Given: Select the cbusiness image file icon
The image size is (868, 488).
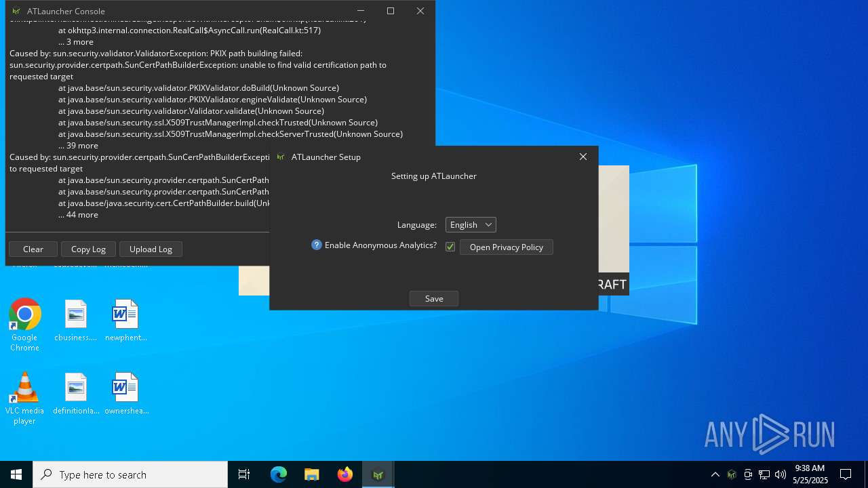Looking at the screenshot, I should [76, 321].
